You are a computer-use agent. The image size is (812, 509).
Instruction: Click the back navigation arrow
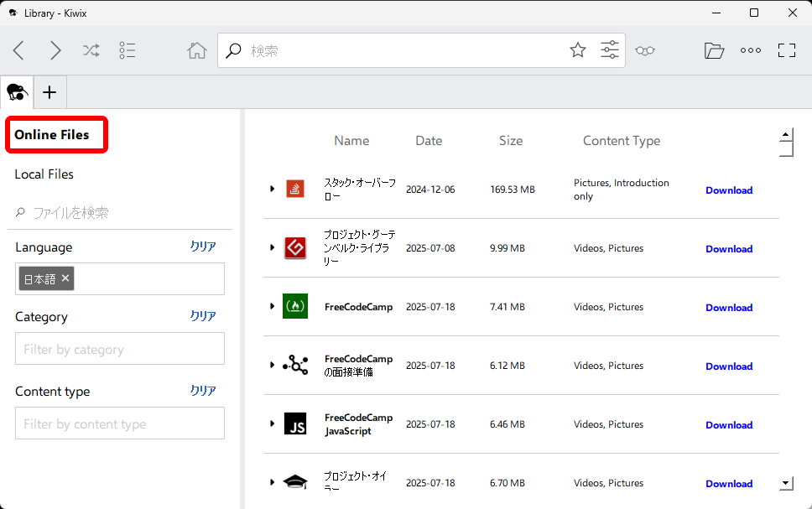19,50
